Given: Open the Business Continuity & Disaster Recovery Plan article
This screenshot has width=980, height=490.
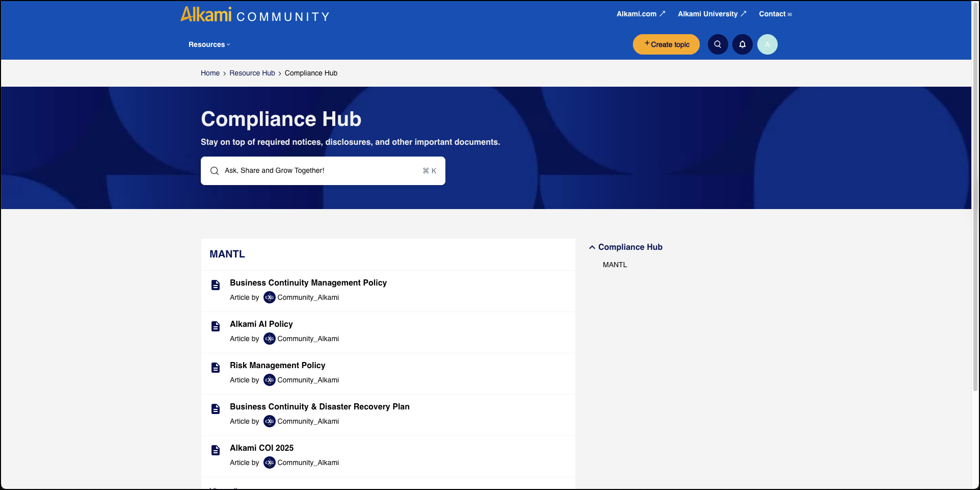Looking at the screenshot, I should click(320, 406).
